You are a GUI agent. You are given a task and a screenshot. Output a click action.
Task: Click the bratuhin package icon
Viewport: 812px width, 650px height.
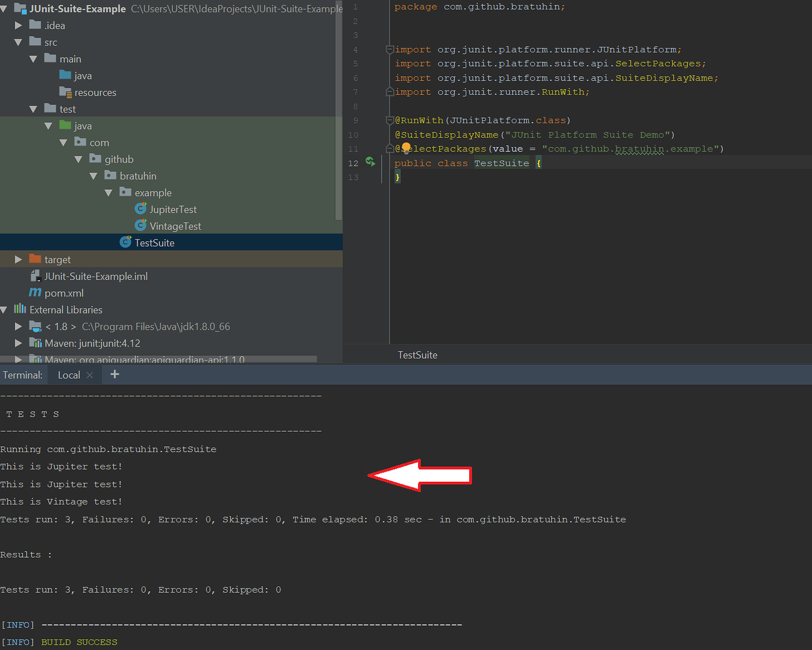point(111,175)
